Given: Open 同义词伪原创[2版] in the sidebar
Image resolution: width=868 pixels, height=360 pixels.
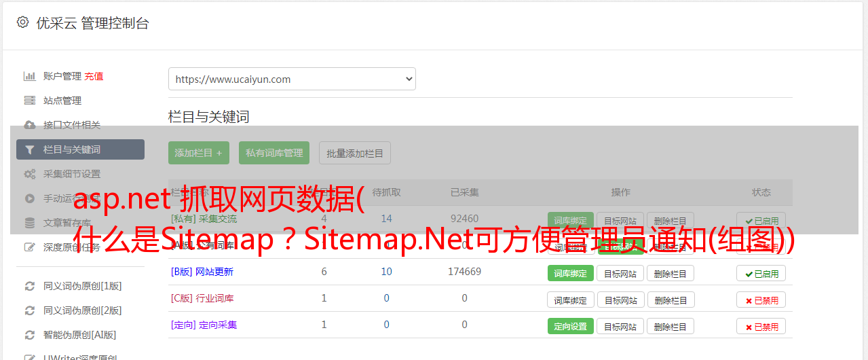Looking at the screenshot, I should 83,310.
